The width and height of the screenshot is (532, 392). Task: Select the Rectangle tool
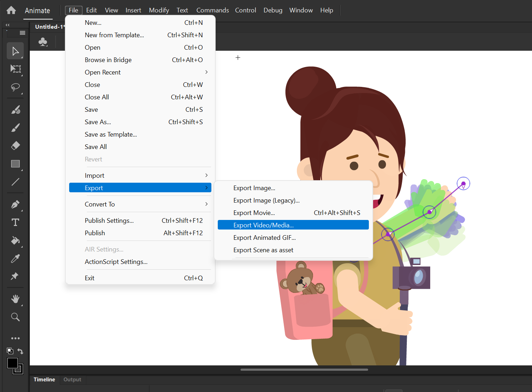pos(16,164)
